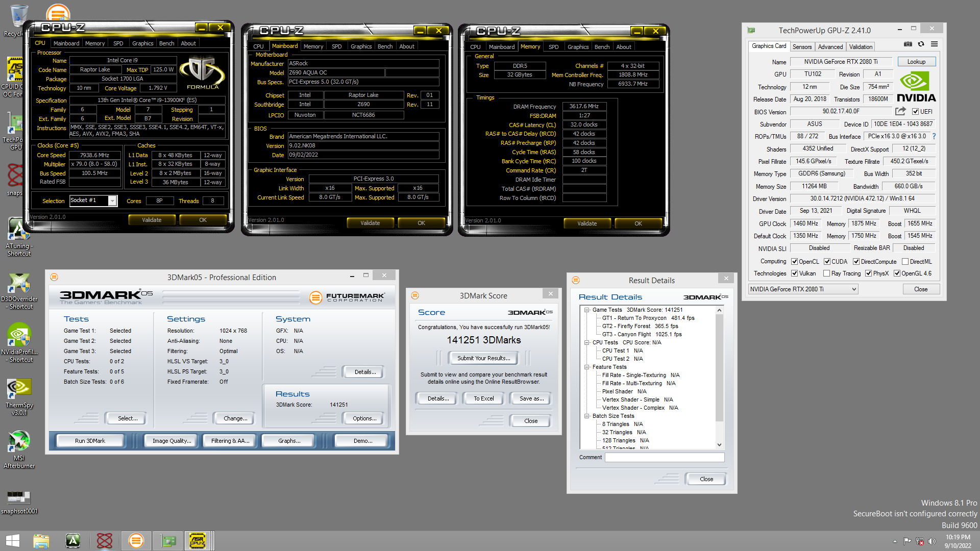
Task: Show hidden tray icons arrow
Action: click(x=895, y=541)
